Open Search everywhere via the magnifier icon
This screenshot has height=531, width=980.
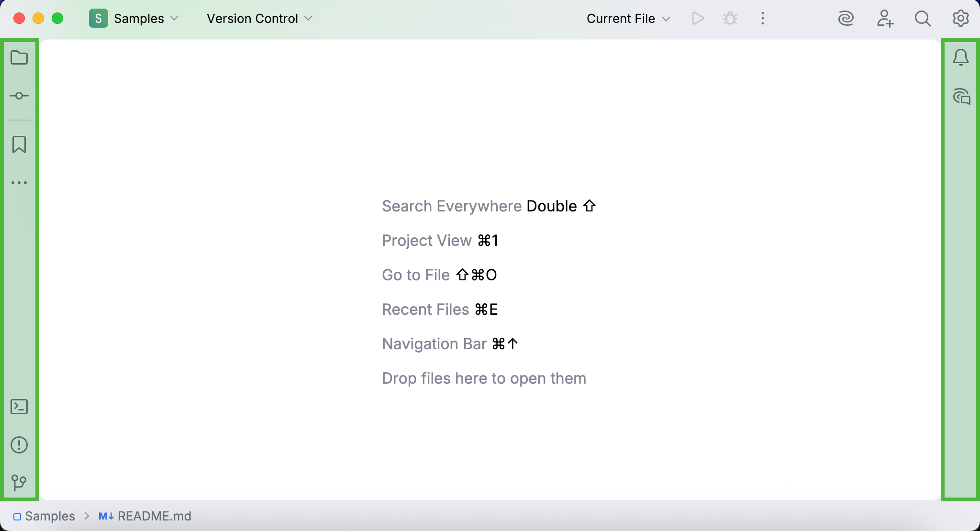click(x=923, y=18)
